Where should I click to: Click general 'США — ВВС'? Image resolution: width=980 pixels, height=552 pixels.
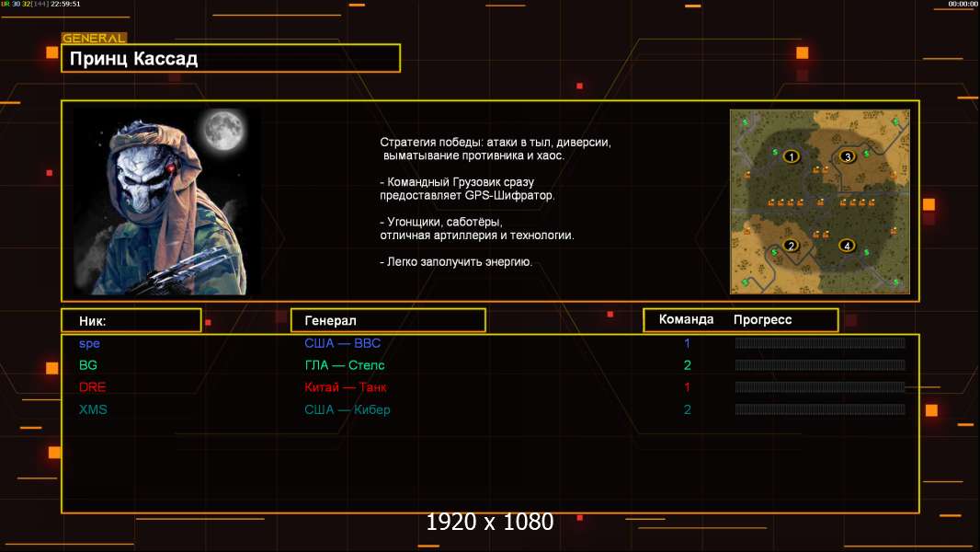pyautogui.click(x=343, y=343)
